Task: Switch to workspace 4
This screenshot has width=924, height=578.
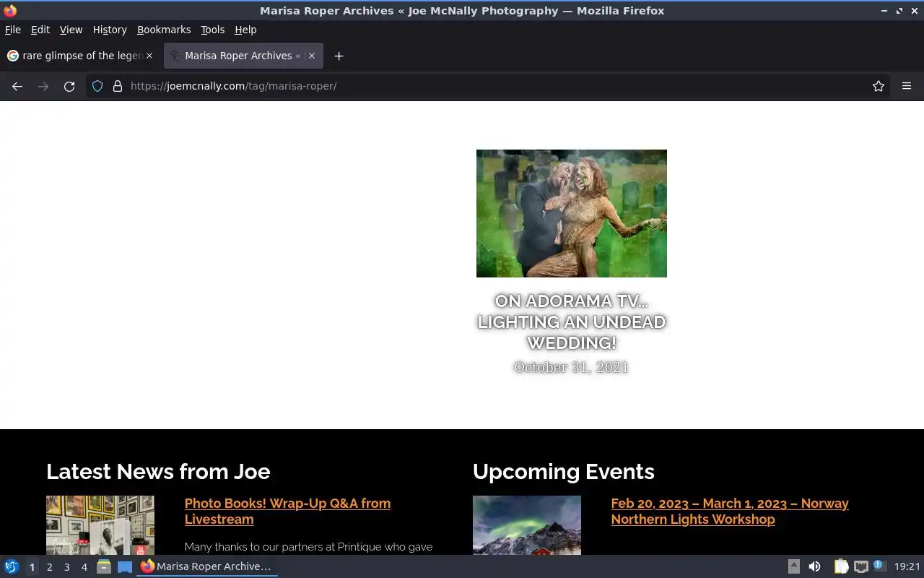Action: [84, 567]
